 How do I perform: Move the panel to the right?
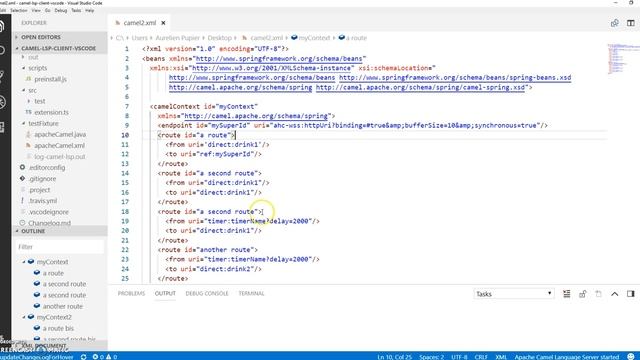(631, 294)
